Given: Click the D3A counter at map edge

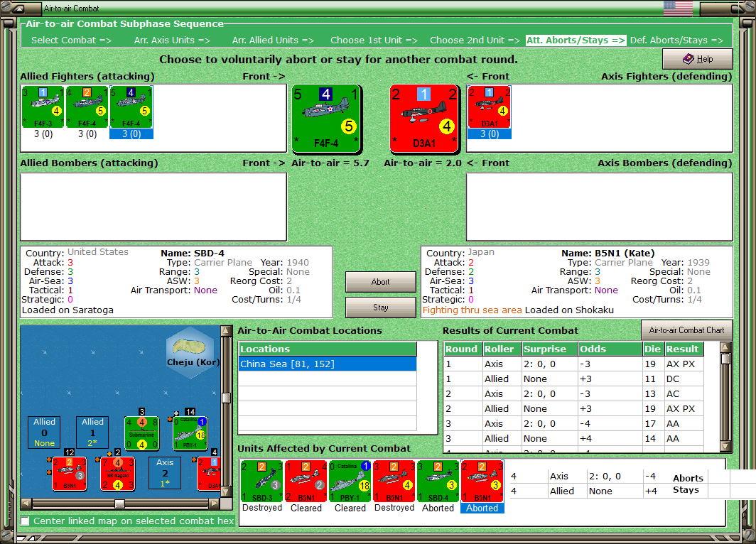Looking at the screenshot, I should [x=209, y=474].
